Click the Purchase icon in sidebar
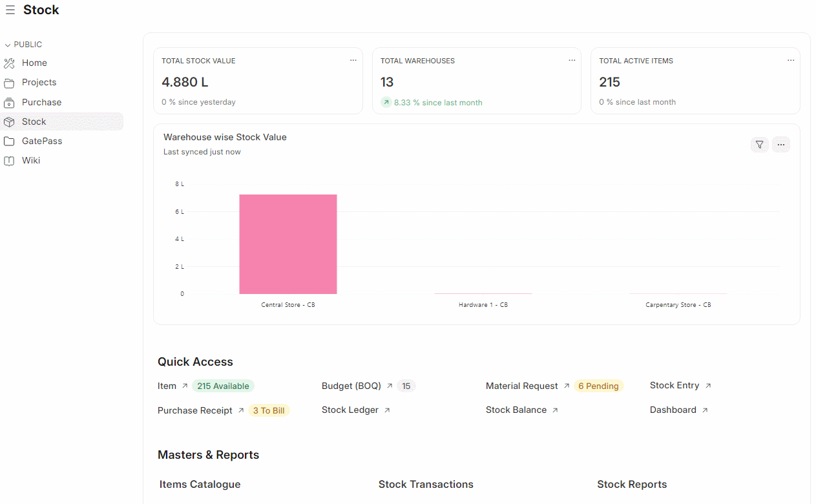 [x=9, y=103]
